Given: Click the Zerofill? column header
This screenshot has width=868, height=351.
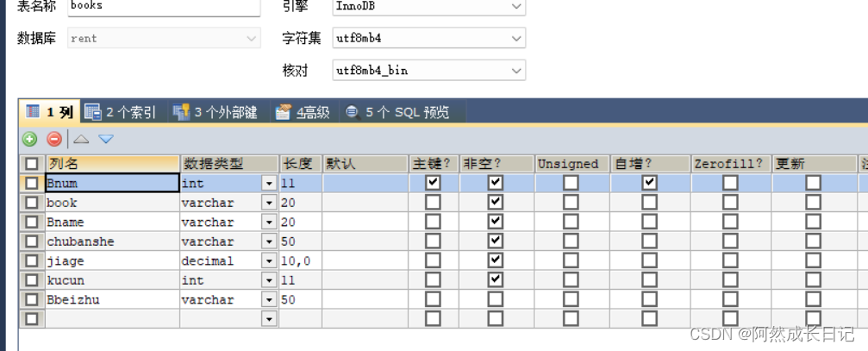Looking at the screenshot, I should (x=730, y=164).
